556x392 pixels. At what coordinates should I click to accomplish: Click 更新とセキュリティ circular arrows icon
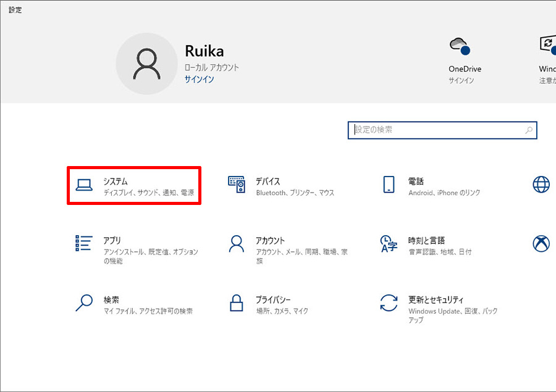point(389,302)
